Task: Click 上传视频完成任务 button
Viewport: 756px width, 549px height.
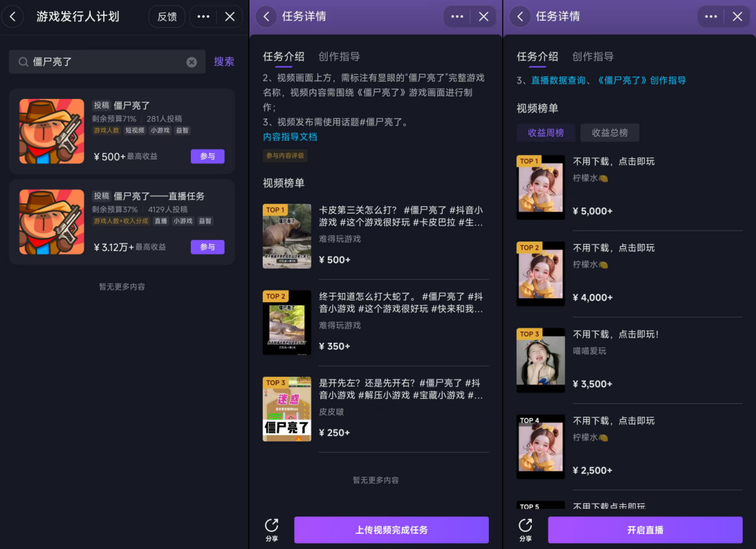Action: tap(391, 530)
